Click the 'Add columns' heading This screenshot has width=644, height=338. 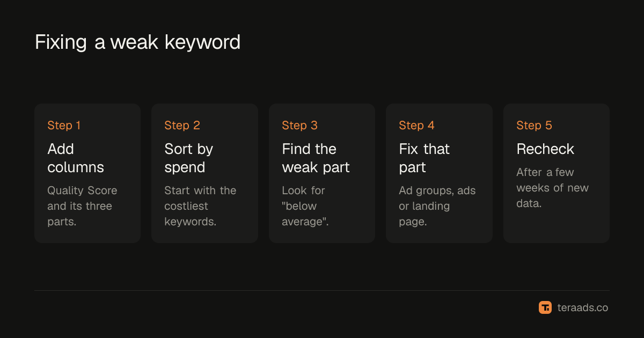tap(76, 158)
